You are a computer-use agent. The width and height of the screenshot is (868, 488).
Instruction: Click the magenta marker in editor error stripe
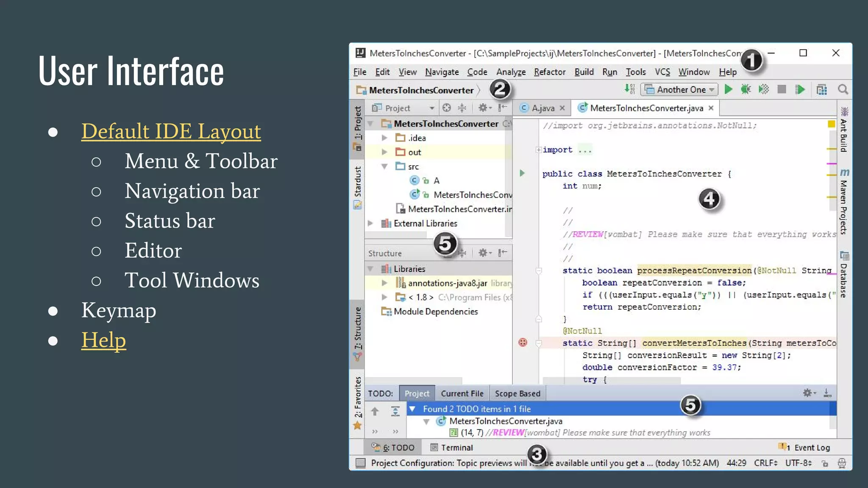[x=832, y=163]
